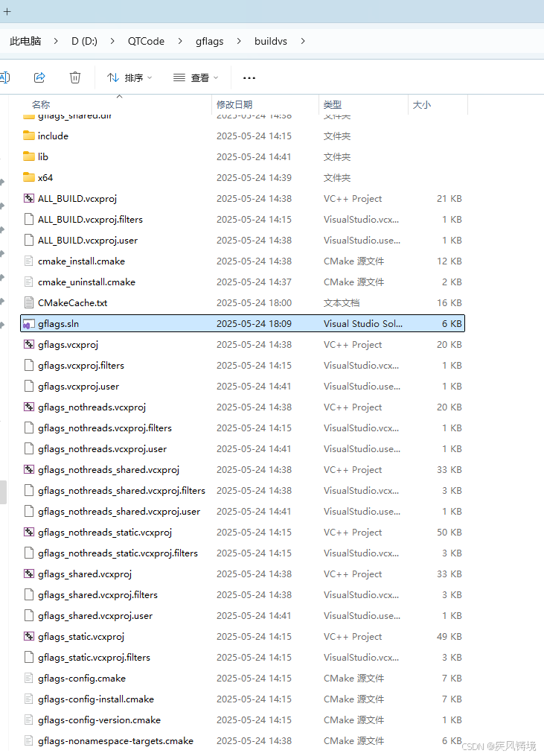The width and height of the screenshot is (544, 756).
Task: Select file name gflags_nothreads.vcxproj.filters
Action: (x=105, y=428)
